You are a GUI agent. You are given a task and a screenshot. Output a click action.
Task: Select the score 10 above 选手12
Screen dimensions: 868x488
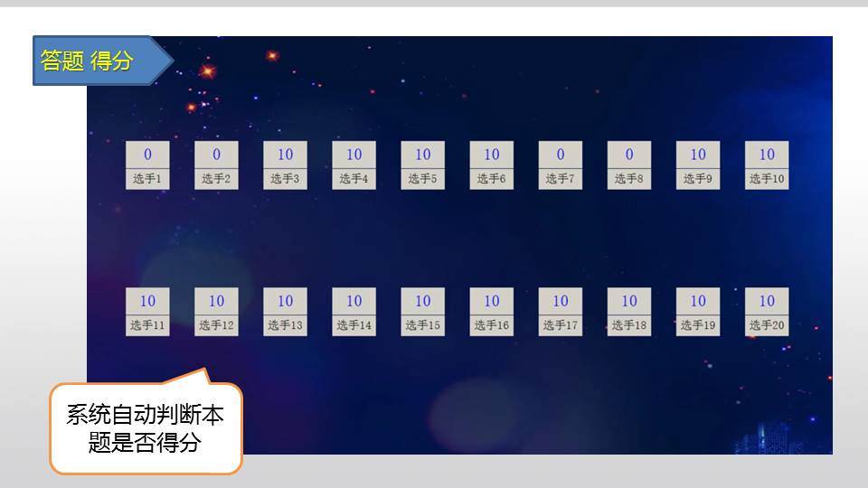click(x=216, y=301)
